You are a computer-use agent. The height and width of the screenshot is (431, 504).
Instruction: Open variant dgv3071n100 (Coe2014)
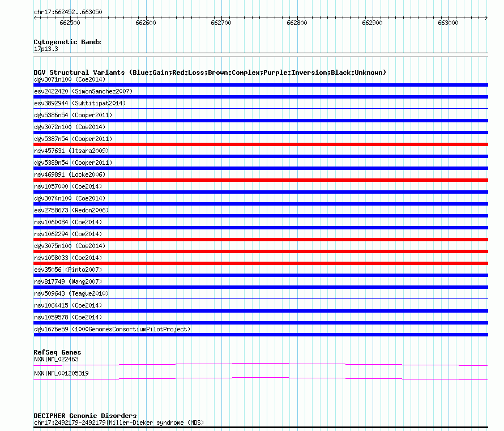(x=70, y=79)
